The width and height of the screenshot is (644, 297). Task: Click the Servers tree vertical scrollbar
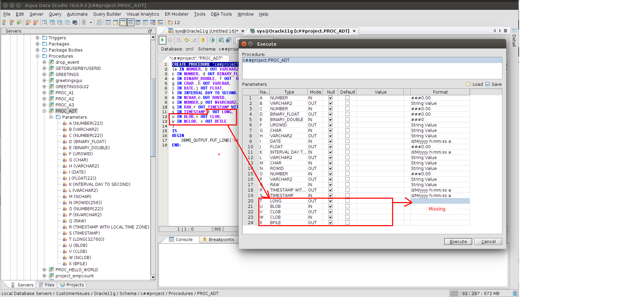tap(153, 157)
